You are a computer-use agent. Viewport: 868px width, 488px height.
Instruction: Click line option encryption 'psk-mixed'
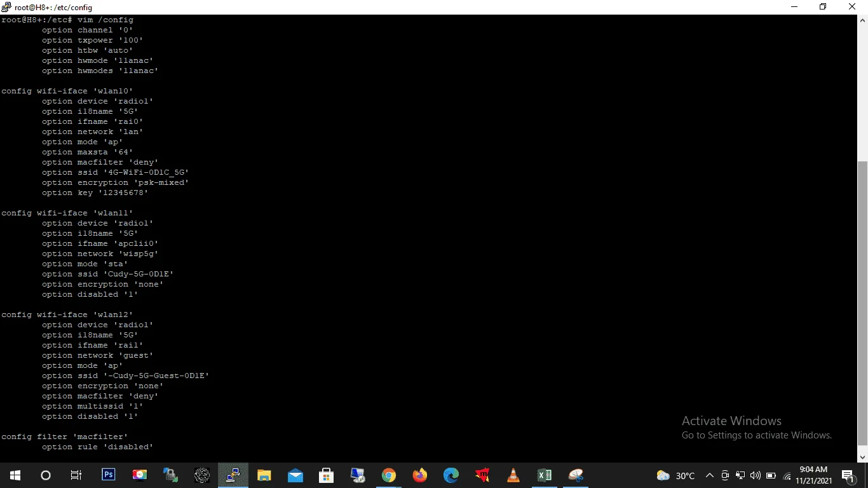coord(116,182)
